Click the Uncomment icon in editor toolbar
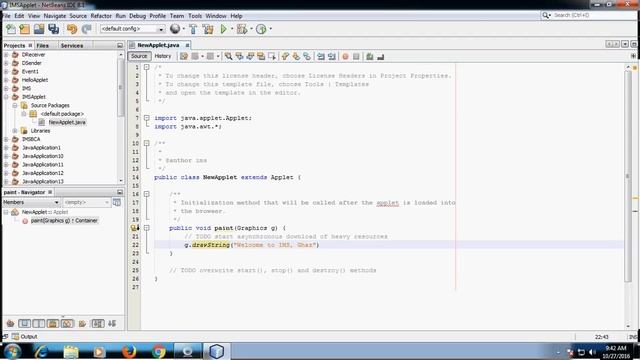This screenshot has width=640, height=360. click(x=380, y=56)
